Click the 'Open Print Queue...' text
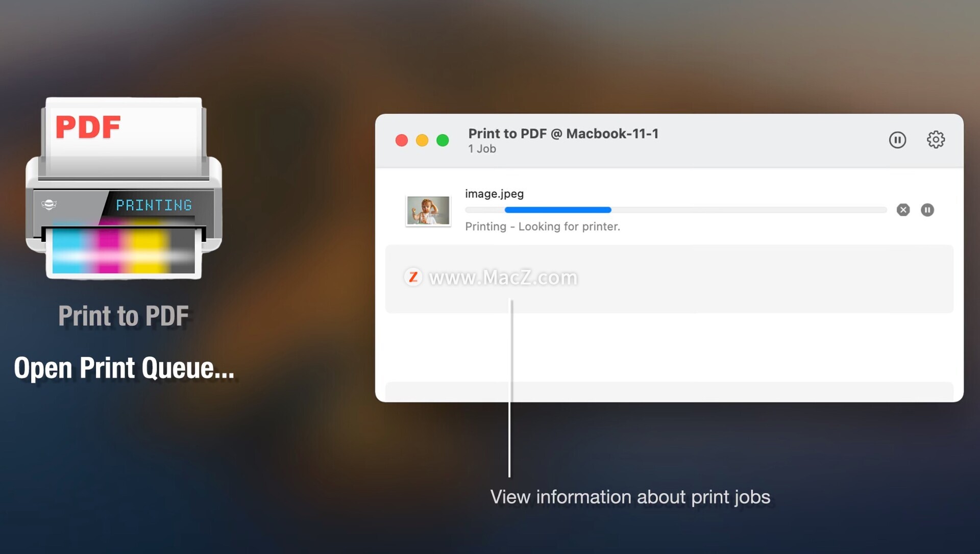 coord(124,368)
